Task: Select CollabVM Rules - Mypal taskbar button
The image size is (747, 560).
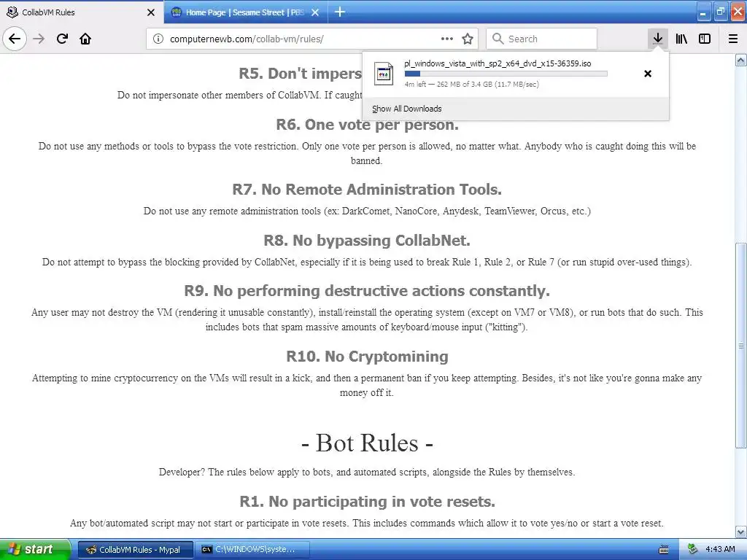Action: pos(135,550)
